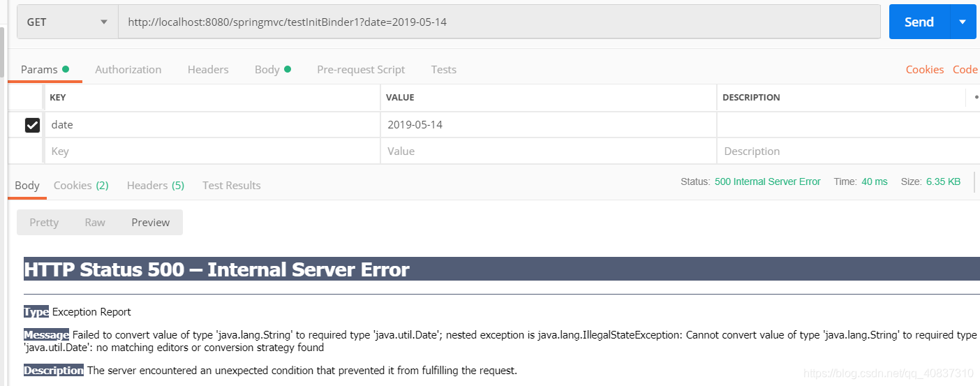The width and height of the screenshot is (980, 386).
Task: Click the 'Exception Report' text
Action: [91, 312]
